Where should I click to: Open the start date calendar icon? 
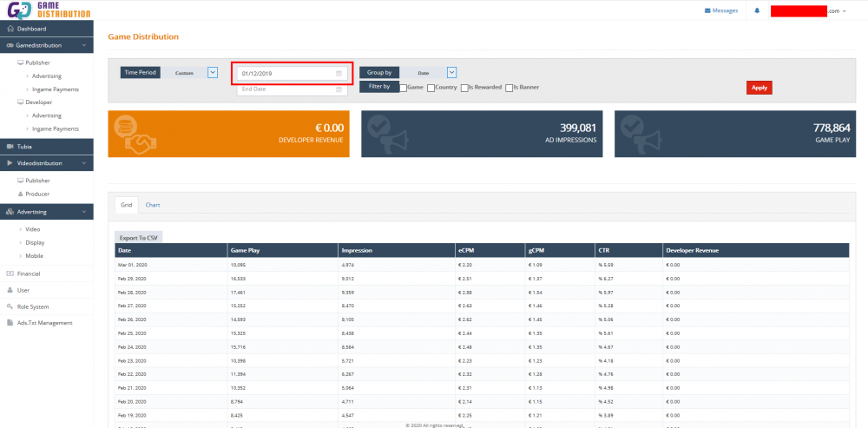pos(339,74)
